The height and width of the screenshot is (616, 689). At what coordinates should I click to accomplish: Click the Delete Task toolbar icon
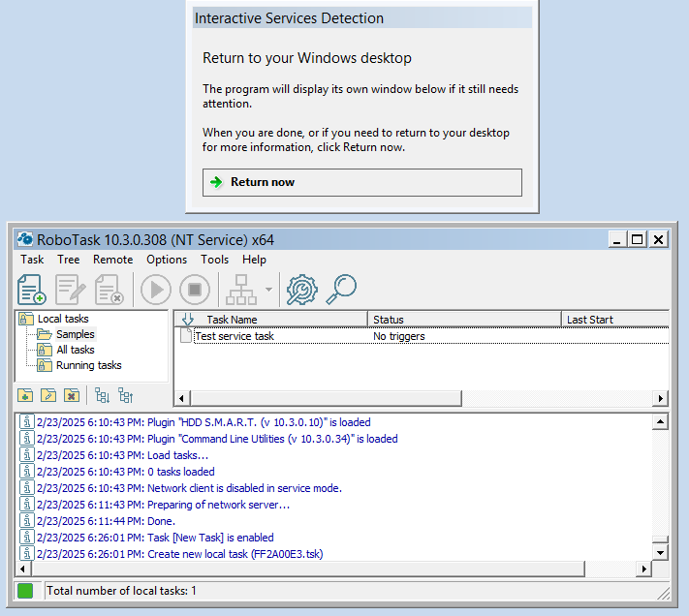109,290
